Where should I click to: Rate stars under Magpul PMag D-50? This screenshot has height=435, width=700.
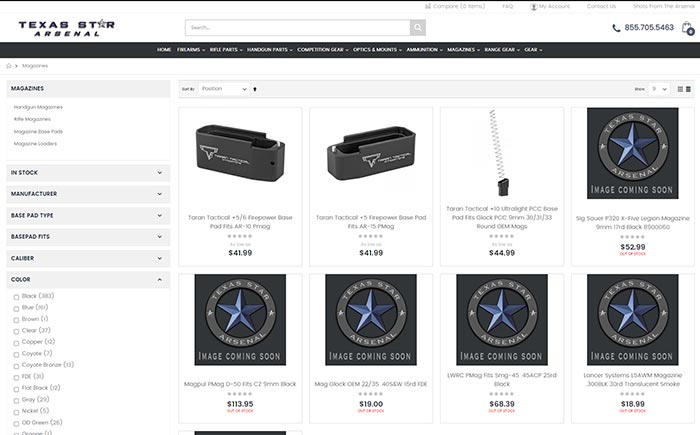240,394
